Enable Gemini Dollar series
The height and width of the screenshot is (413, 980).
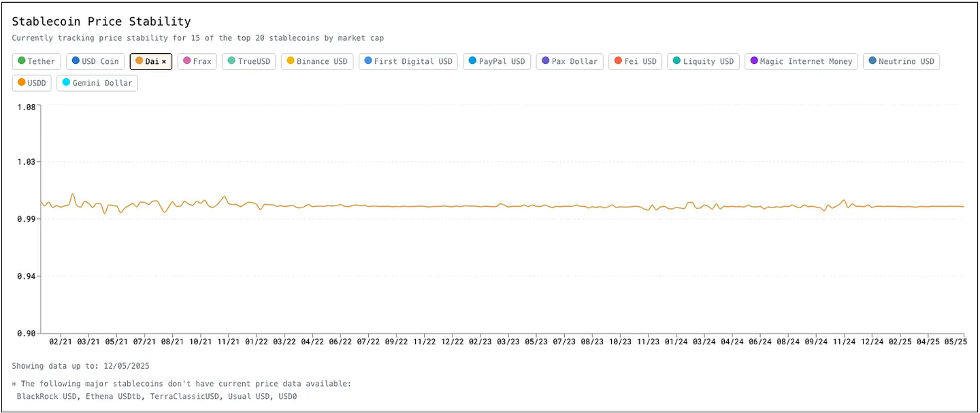click(x=97, y=83)
